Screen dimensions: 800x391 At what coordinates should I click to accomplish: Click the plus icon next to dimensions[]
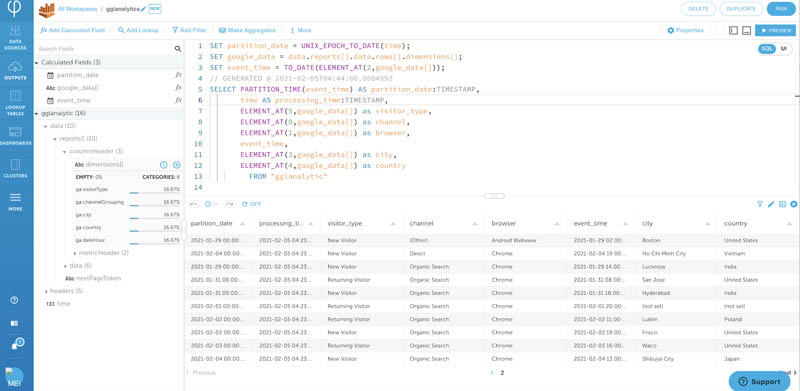[177, 165]
